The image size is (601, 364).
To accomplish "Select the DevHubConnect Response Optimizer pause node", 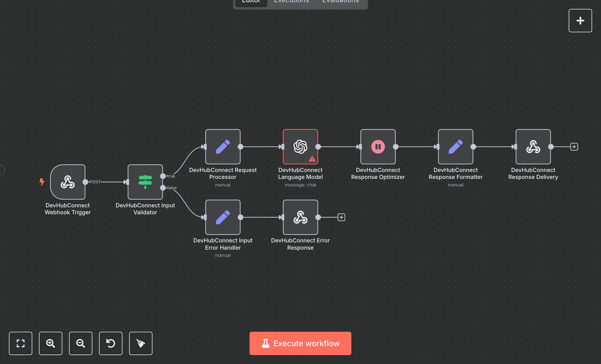I will [378, 147].
